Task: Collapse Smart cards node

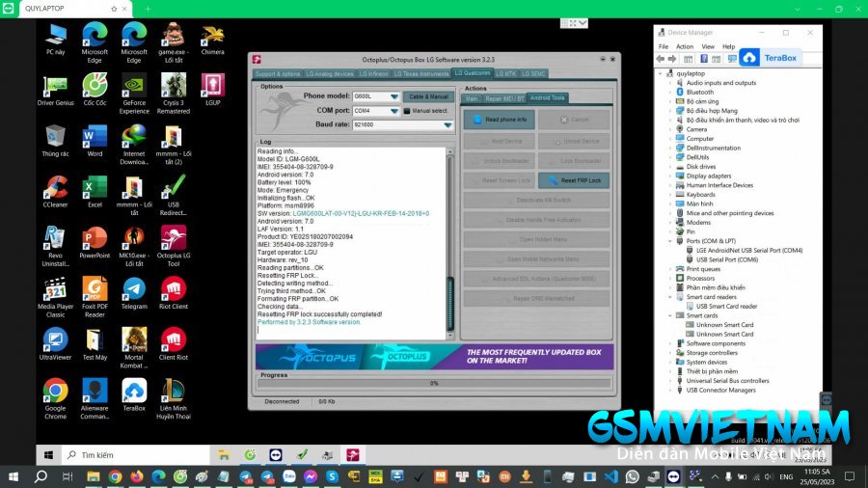Action: (670, 316)
